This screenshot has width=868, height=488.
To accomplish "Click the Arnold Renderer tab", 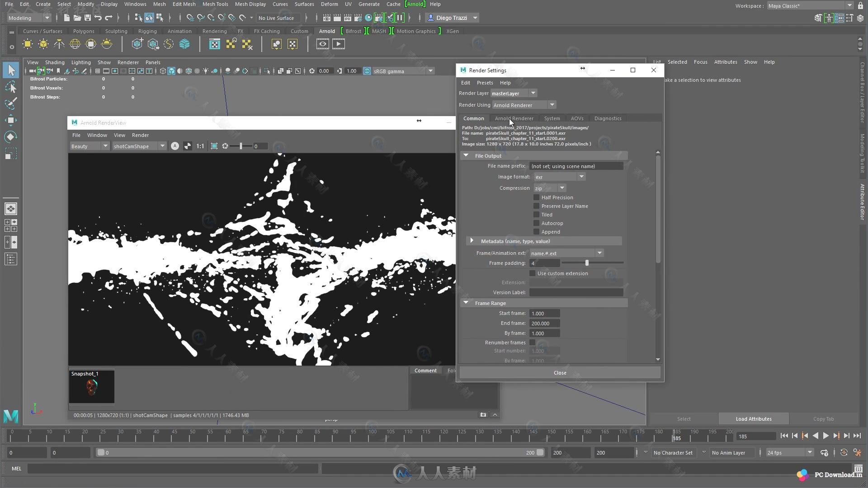I will 514,118.
